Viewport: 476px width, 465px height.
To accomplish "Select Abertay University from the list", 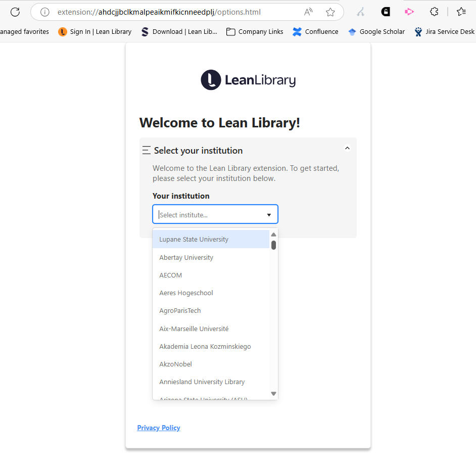I will click(186, 257).
